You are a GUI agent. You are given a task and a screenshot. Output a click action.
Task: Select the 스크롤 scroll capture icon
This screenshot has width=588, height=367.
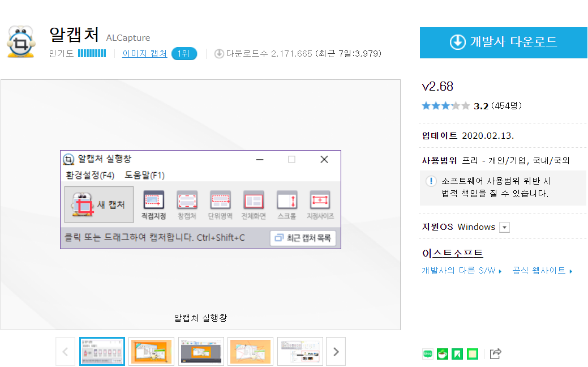pos(287,205)
